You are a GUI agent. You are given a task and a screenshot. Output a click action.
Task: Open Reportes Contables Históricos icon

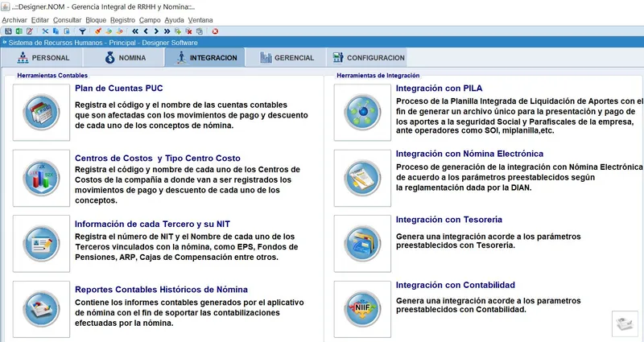[42, 310]
